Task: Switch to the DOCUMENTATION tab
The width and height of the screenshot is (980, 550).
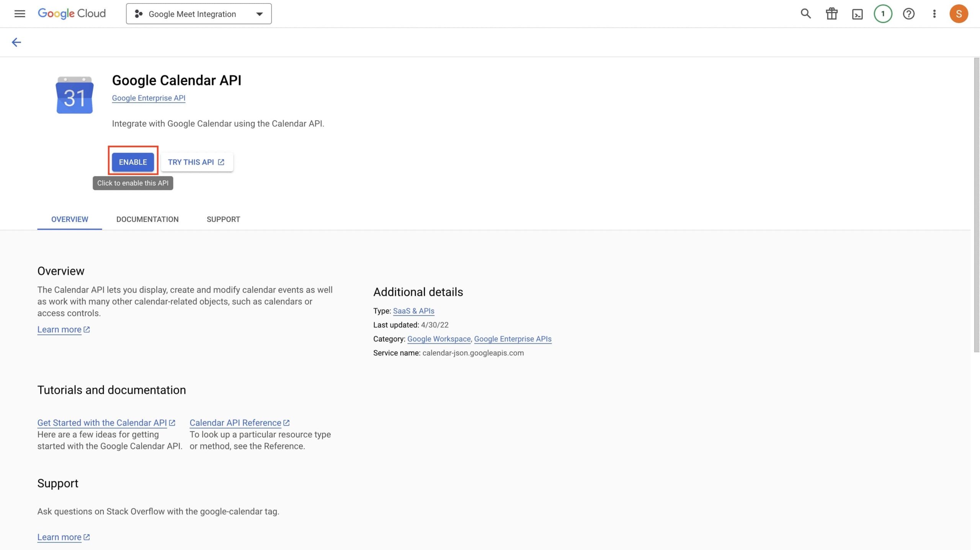Action: tap(147, 219)
